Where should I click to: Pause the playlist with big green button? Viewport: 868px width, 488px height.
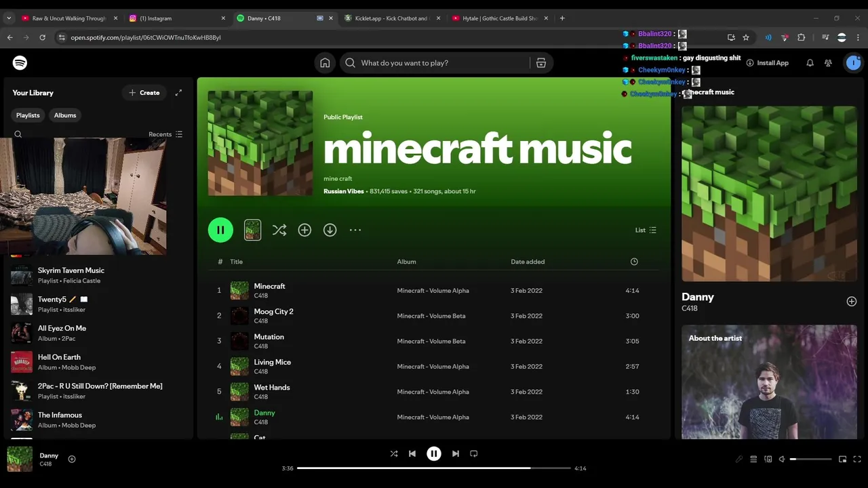[220, 230]
